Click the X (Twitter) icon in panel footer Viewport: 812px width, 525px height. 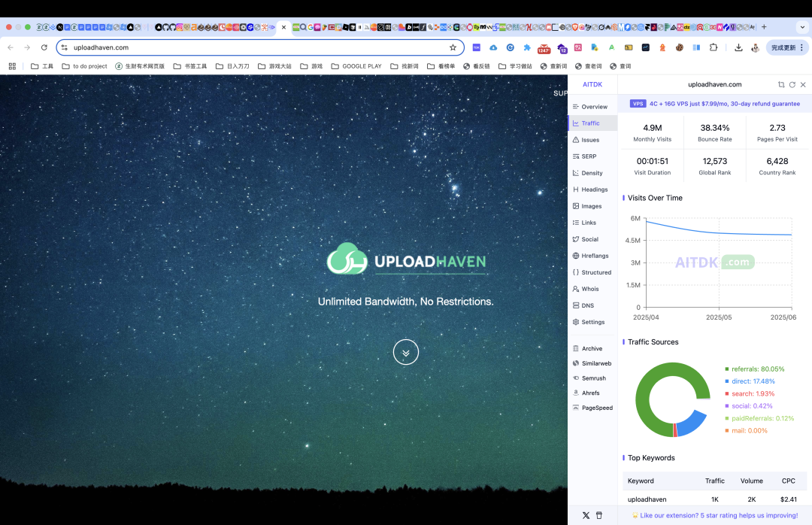click(x=586, y=516)
